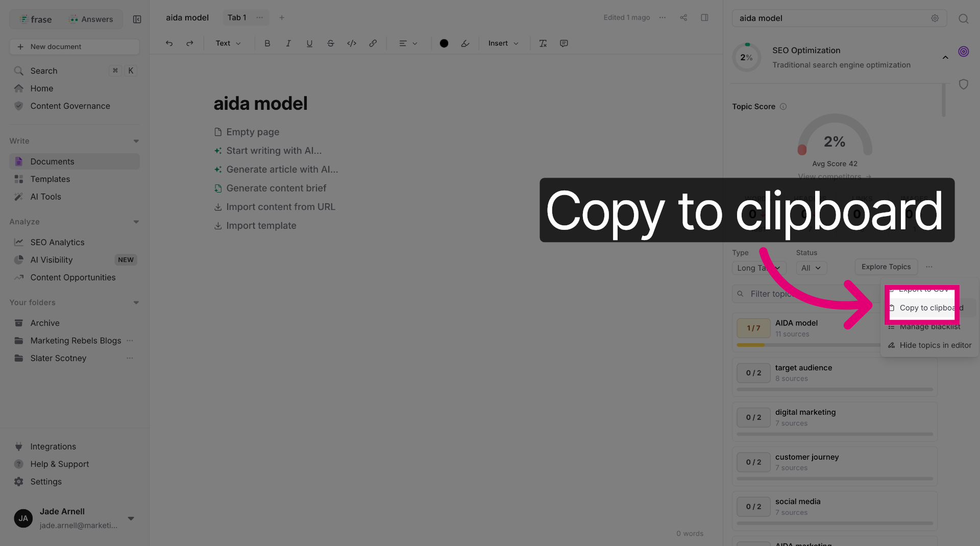The image size is (980, 546).
Task: Click Explore Topics button
Action: click(886, 267)
